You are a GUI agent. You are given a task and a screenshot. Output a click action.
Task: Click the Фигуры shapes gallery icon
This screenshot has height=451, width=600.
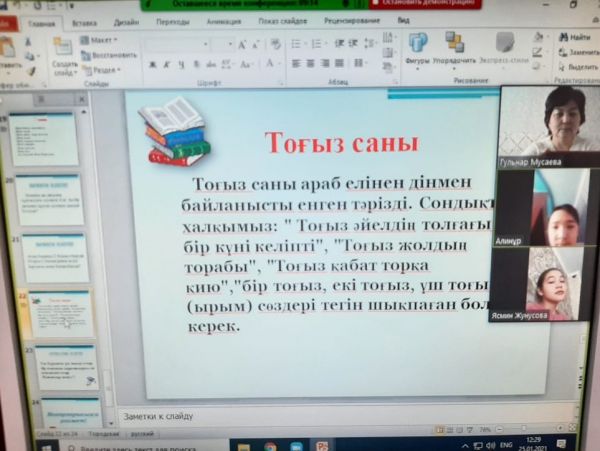pyautogui.click(x=417, y=43)
